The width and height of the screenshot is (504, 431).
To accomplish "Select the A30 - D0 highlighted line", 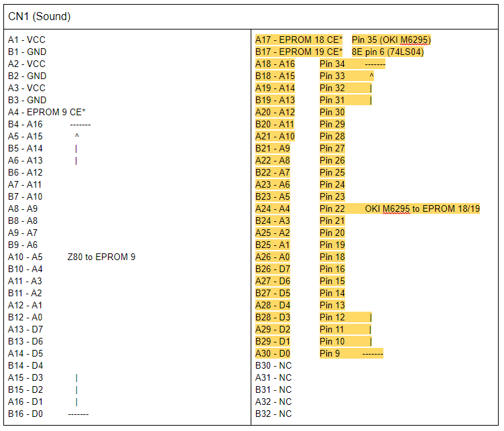I will 273,354.
